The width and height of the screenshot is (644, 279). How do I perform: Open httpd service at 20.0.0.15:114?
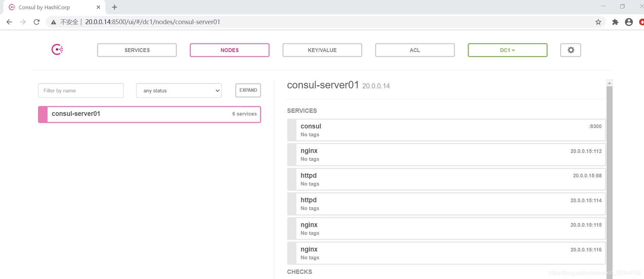pos(446,204)
